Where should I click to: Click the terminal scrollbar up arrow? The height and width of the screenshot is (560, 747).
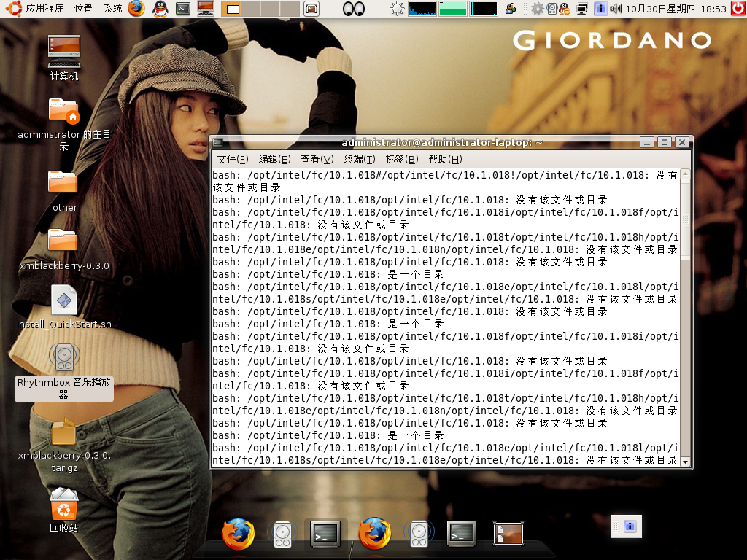pos(685,174)
